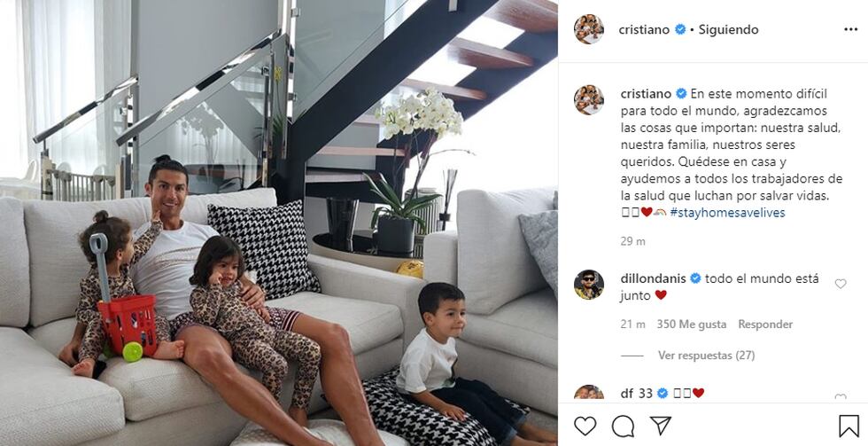The width and height of the screenshot is (868, 446).
Task: Expand Ver respuestas (27) replies
Action: click(x=707, y=356)
